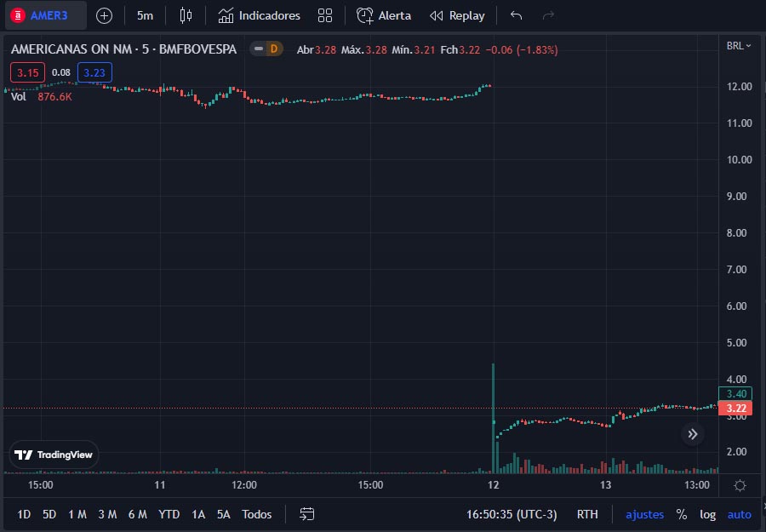The image size is (766, 532).
Task: Toggle the auto scale mode
Action: pyautogui.click(x=739, y=514)
